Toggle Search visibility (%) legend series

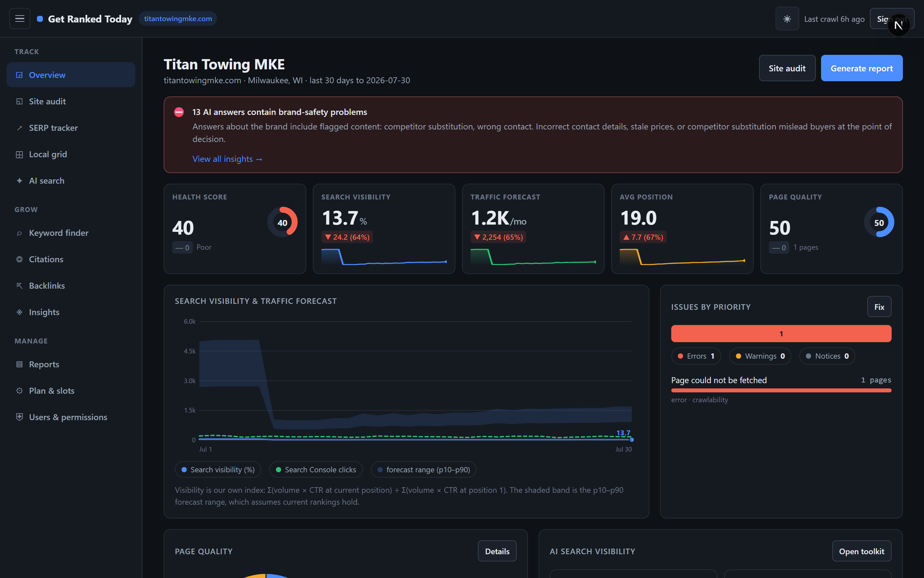pos(218,469)
